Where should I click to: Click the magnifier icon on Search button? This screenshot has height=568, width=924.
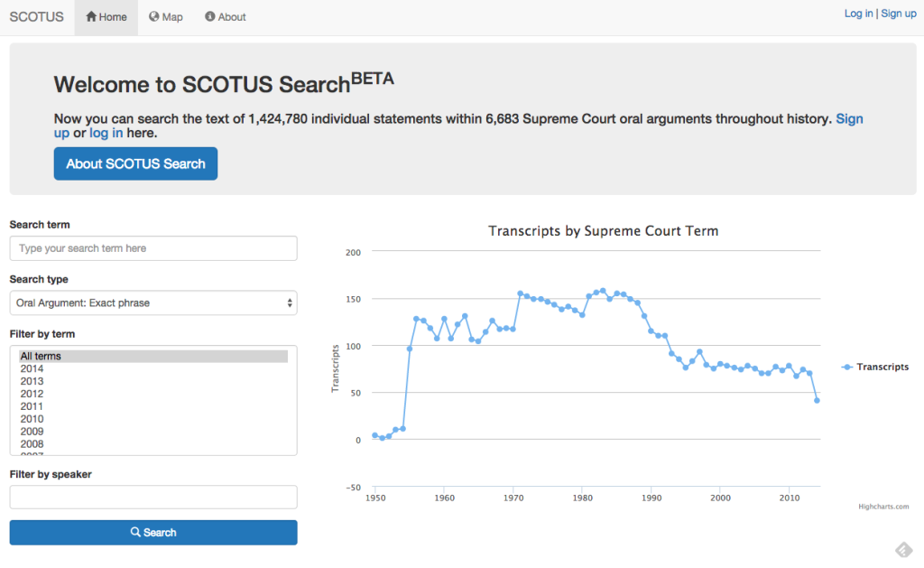click(135, 532)
